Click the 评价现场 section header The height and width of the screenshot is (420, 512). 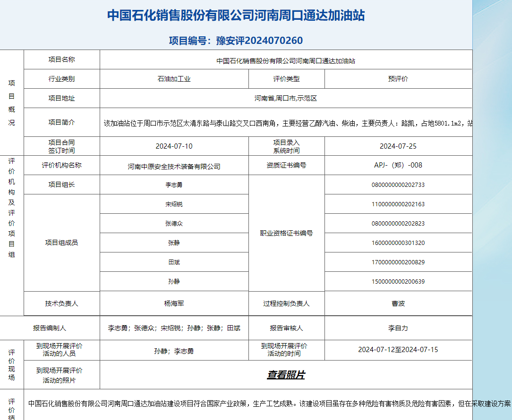coord(12,365)
